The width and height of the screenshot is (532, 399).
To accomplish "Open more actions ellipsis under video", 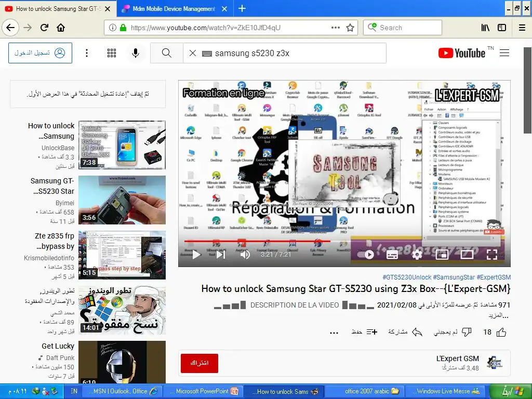I will [x=334, y=332].
